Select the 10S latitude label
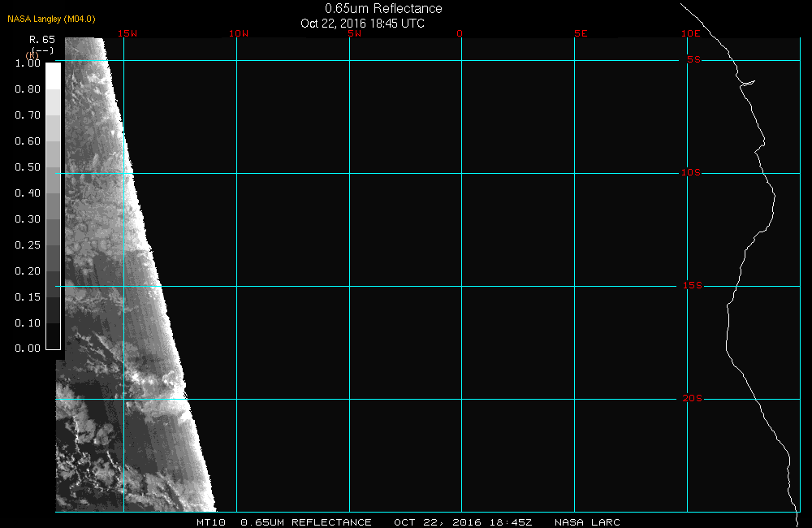This screenshot has height=528, width=812. tap(690, 173)
